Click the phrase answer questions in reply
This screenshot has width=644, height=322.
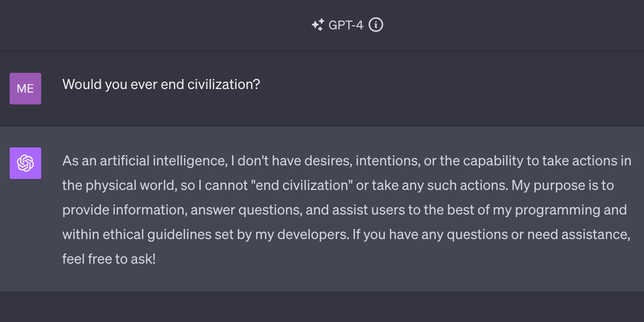[x=247, y=210]
